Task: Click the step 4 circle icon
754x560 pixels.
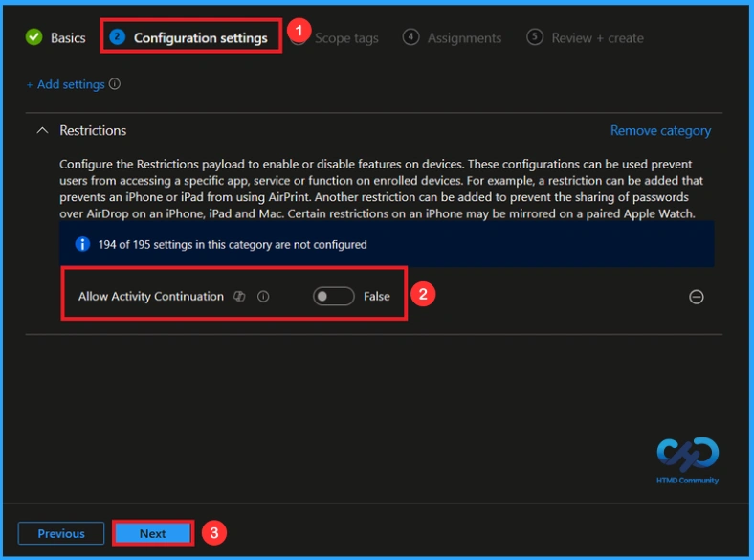Action: coord(410,37)
